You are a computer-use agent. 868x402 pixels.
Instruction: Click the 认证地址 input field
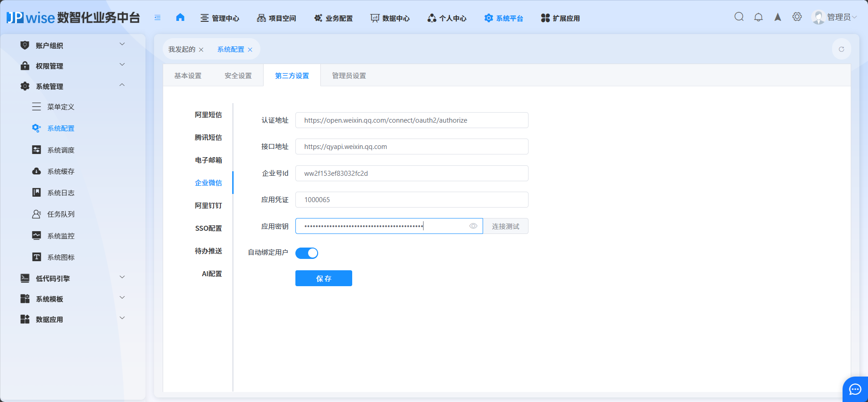point(412,120)
